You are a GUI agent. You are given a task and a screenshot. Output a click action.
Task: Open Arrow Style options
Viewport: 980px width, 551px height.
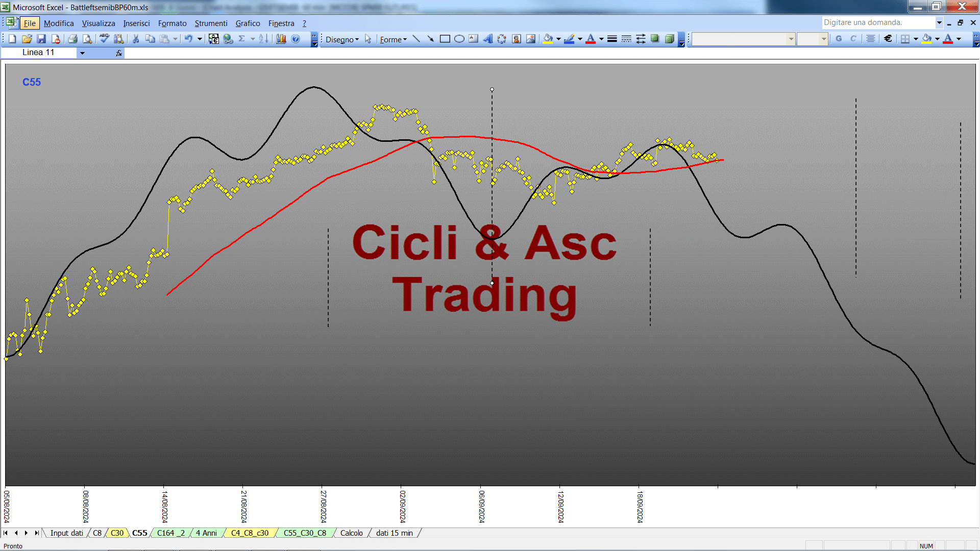click(641, 39)
